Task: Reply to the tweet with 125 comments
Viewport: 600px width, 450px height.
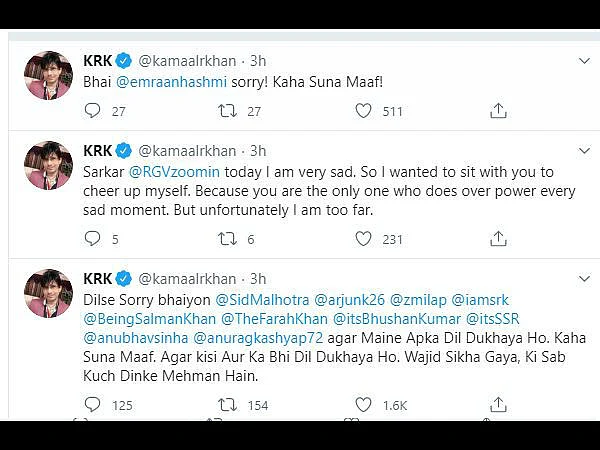Action: tap(92, 405)
